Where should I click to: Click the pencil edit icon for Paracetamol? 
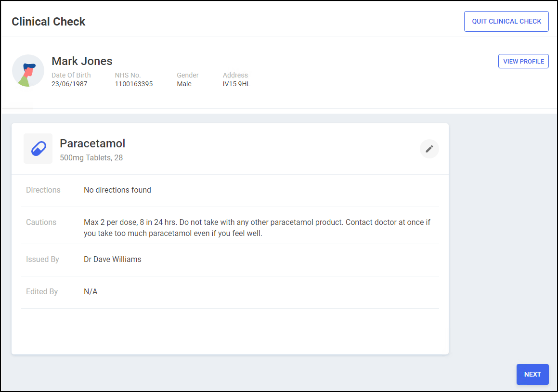pos(429,149)
